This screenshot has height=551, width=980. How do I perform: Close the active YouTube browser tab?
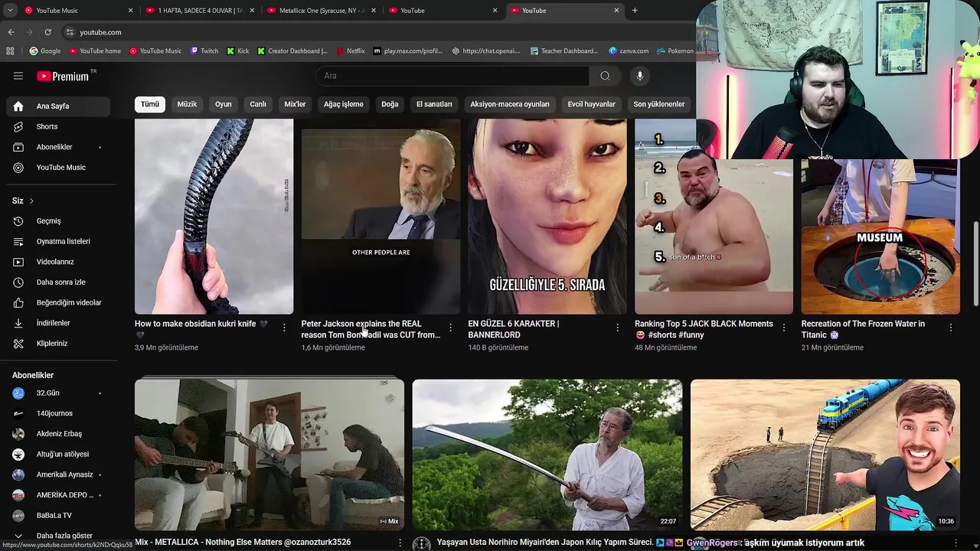tap(616, 11)
